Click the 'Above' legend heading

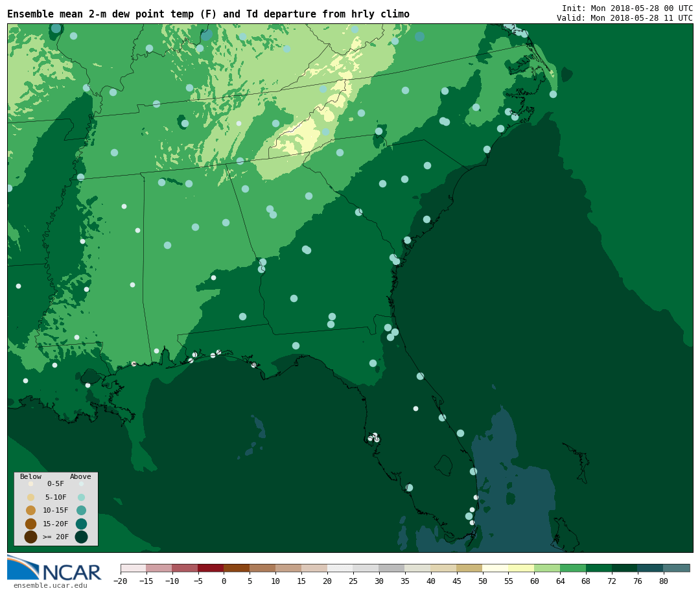click(x=80, y=476)
